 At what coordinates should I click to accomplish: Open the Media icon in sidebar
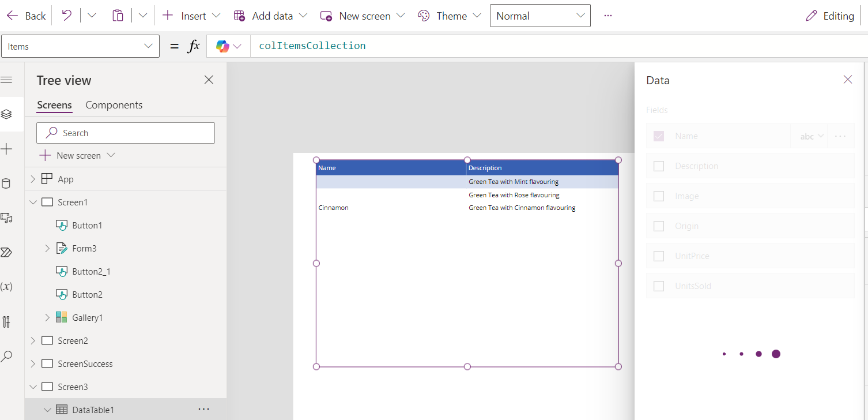click(6, 218)
